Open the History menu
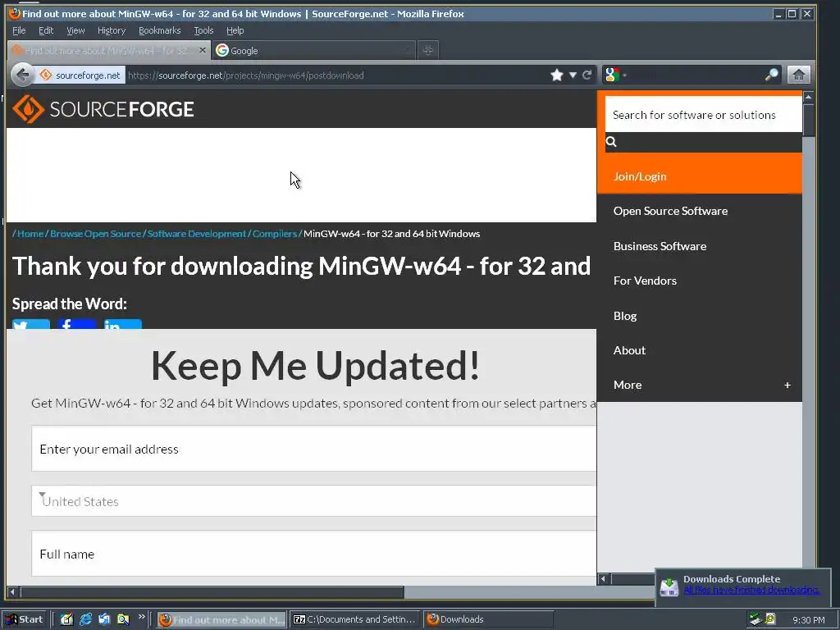Viewport: 840px width, 630px height. pos(112,30)
